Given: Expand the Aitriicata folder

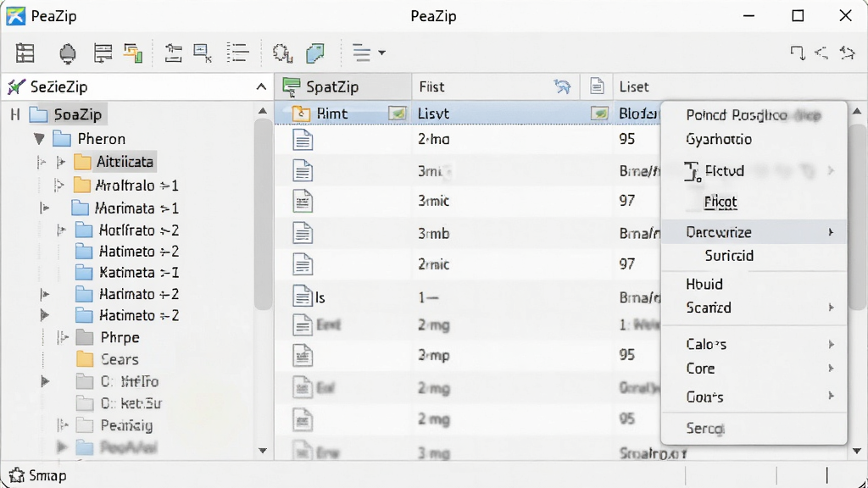Looking at the screenshot, I should pyautogui.click(x=61, y=162).
